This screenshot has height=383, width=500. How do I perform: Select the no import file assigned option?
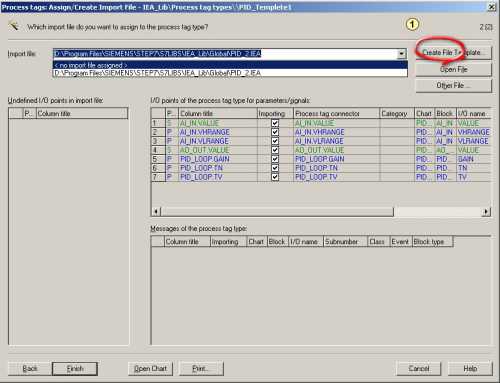pyautogui.click(x=230, y=65)
